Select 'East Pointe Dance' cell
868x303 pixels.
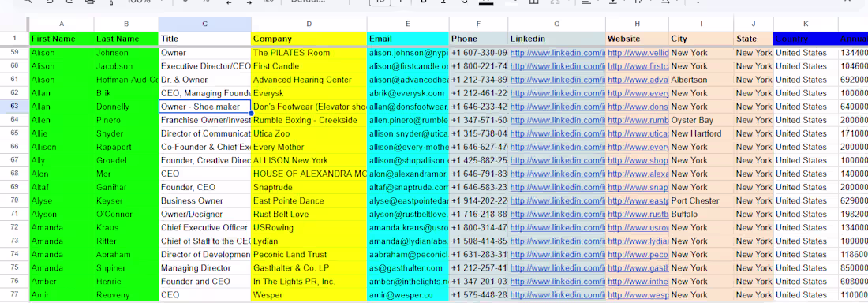coord(309,200)
